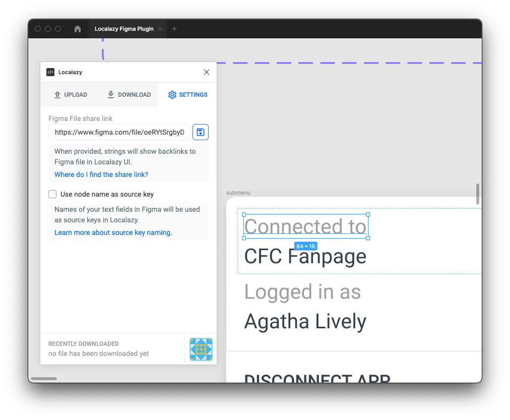Click the upload arrow icon

click(x=57, y=95)
